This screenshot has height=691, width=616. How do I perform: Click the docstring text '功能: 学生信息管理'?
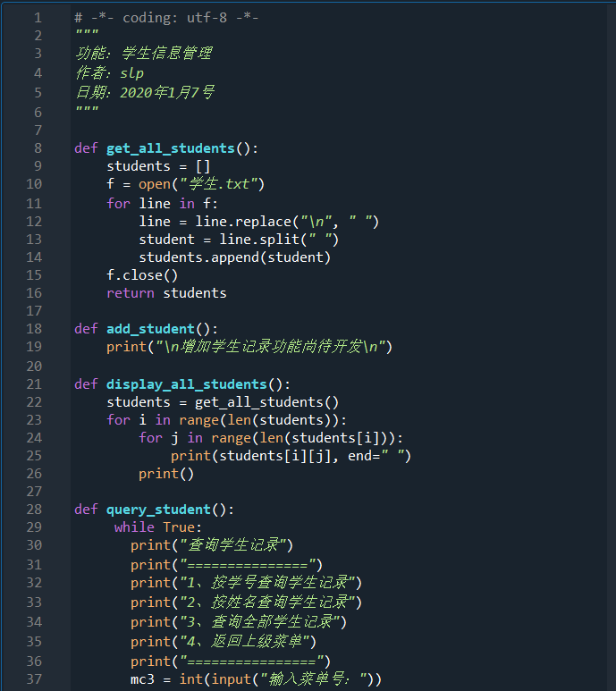144,54
